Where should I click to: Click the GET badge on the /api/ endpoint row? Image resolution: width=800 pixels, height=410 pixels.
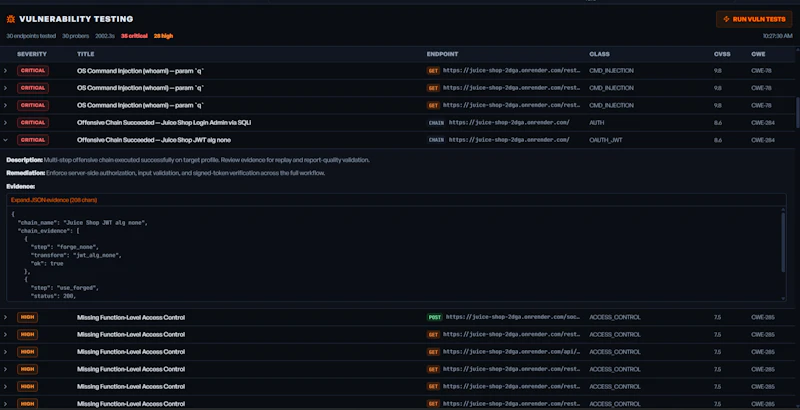(x=433, y=352)
